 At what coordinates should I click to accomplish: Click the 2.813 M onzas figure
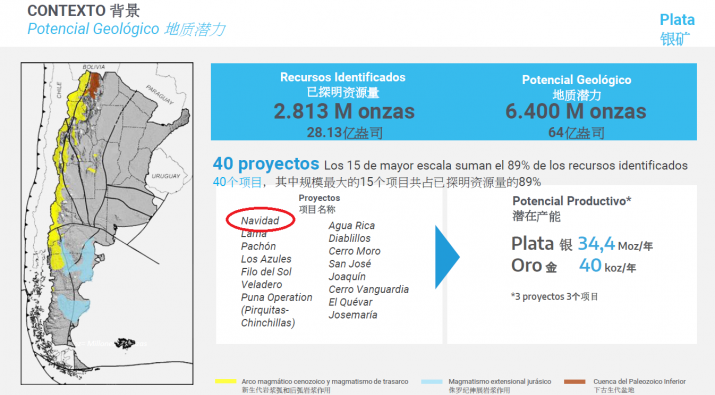coord(344,111)
